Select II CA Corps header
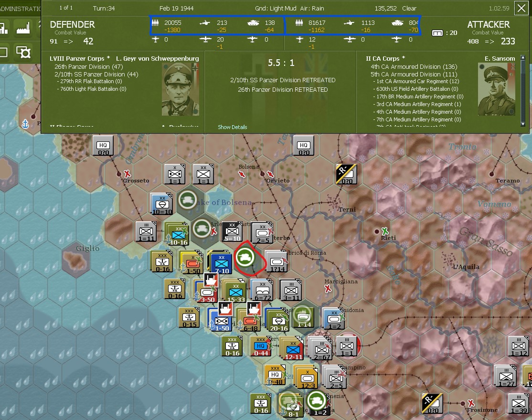Viewport: 532px width, 420px height. coord(385,58)
